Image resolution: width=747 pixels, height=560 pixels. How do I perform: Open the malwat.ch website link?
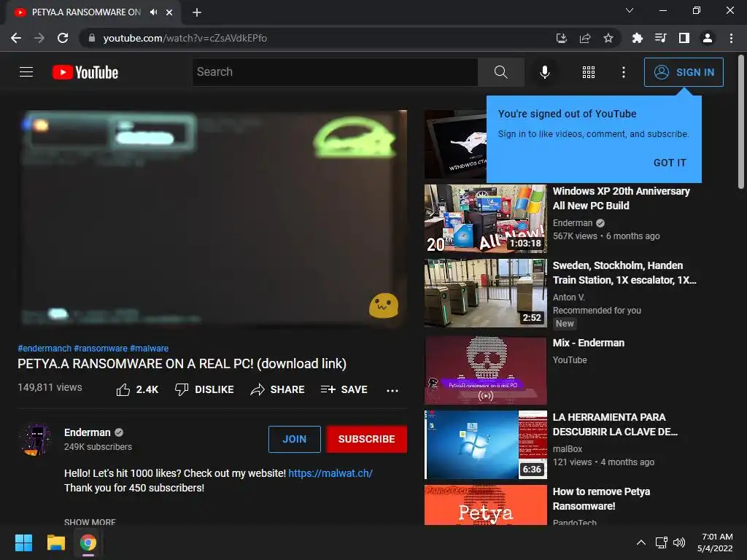[x=330, y=473]
